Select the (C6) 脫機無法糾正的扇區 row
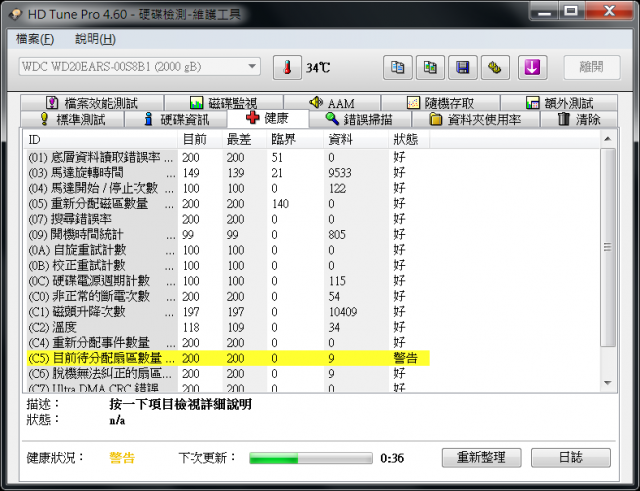 228,373
